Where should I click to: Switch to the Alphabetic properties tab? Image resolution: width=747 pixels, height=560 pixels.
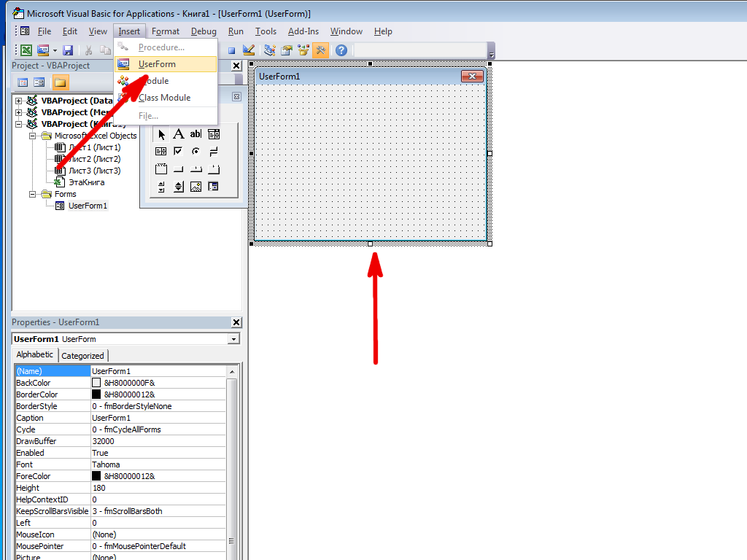[x=35, y=355]
